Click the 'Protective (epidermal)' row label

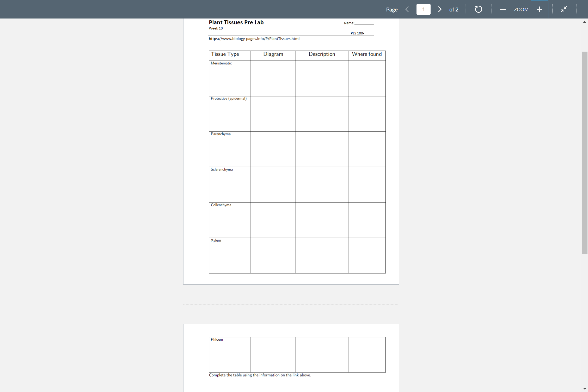coord(229,99)
